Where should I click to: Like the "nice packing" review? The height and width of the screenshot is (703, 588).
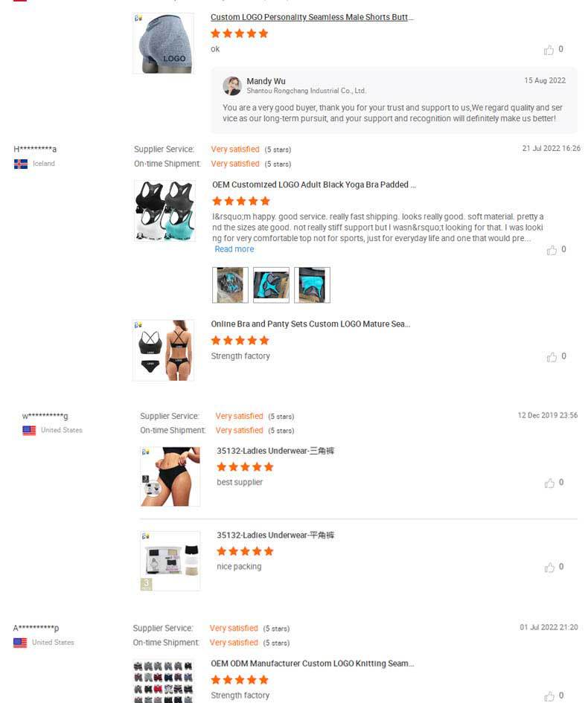tap(549, 567)
